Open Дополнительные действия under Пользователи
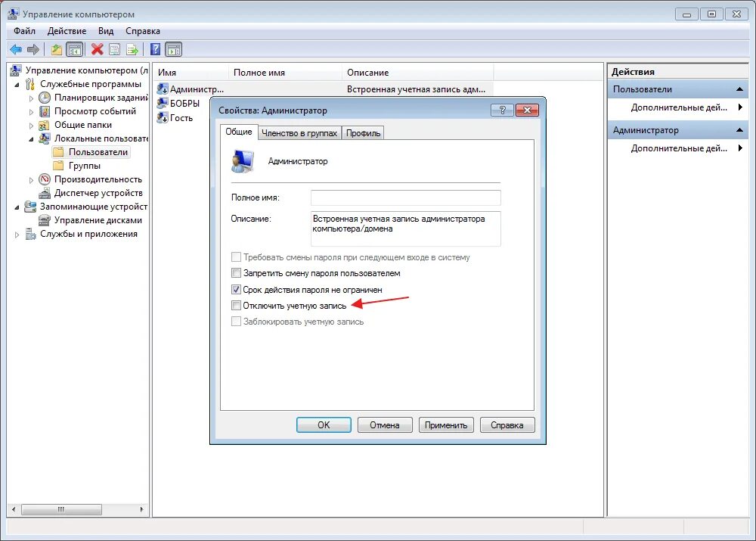The image size is (756, 541). [678, 107]
